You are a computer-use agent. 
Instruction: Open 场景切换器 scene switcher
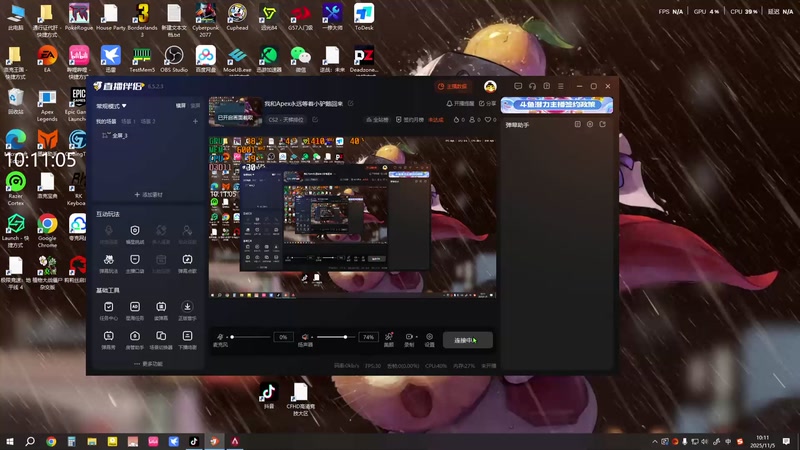click(x=161, y=340)
